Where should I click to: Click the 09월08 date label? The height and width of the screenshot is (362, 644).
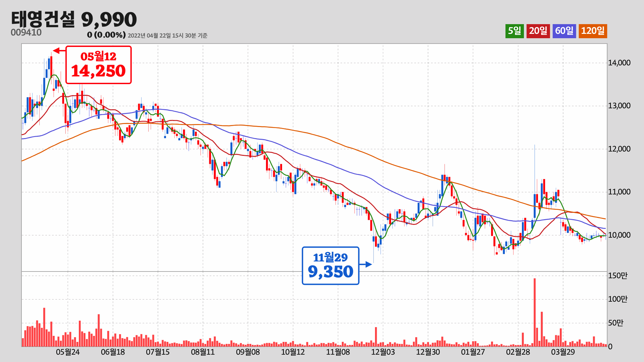click(x=248, y=352)
